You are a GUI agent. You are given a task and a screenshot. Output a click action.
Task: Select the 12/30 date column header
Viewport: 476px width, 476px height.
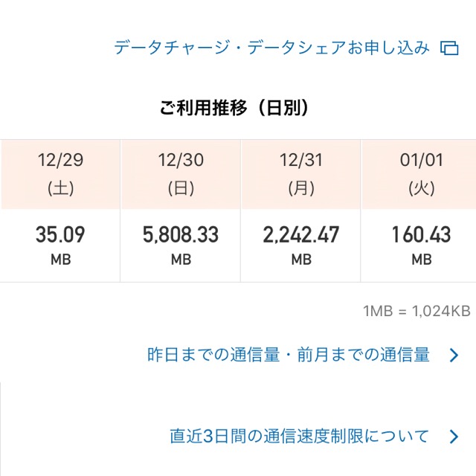[181, 160]
